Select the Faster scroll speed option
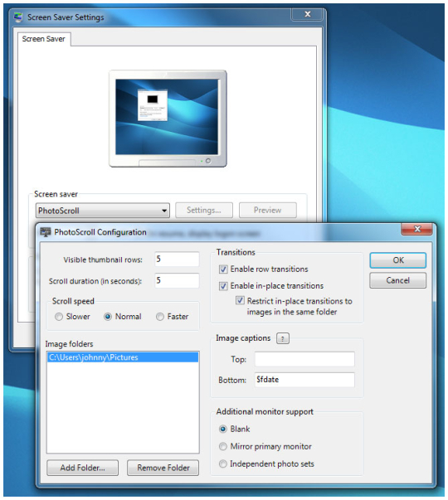The width and height of the screenshot is (448, 500). click(x=160, y=317)
